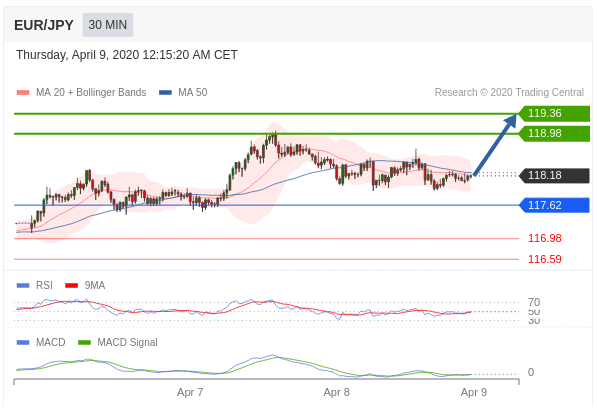Click the 118.98 resistance price tag
The height and width of the screenshot is (410, 597).
coord(554,134)
